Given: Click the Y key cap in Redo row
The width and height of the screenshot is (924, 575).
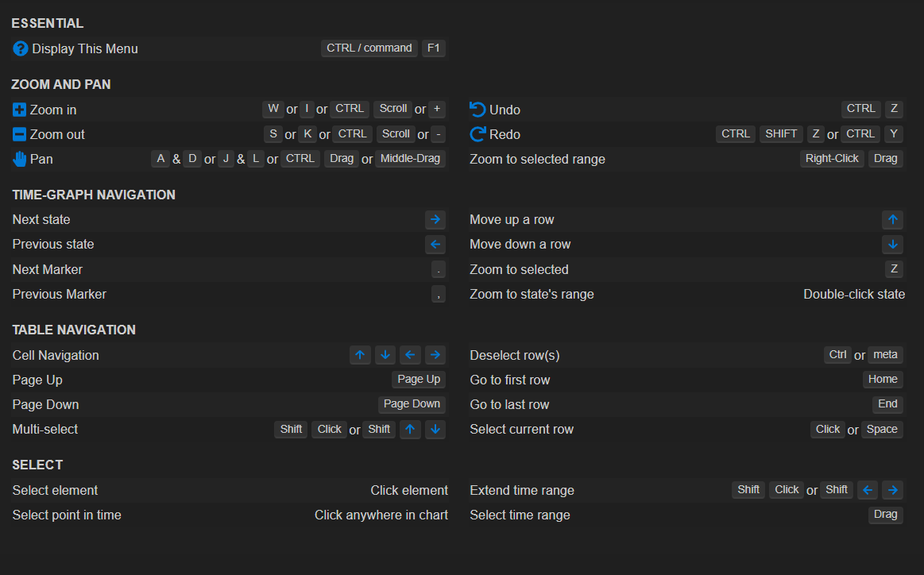Looking at the screenshot, I should [894, 133].
